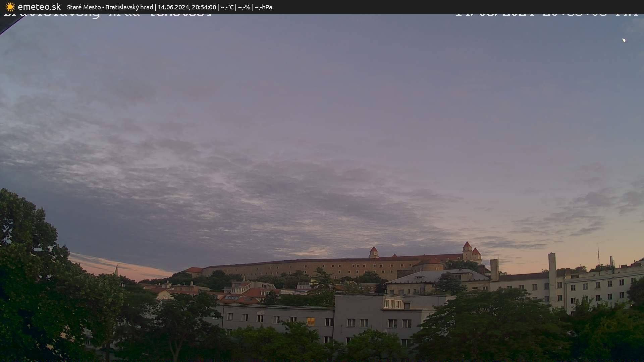Viewport: 644px width, 362px height.
Task: Click the antenna mast on far right rooftop
Action: point(598,255)
